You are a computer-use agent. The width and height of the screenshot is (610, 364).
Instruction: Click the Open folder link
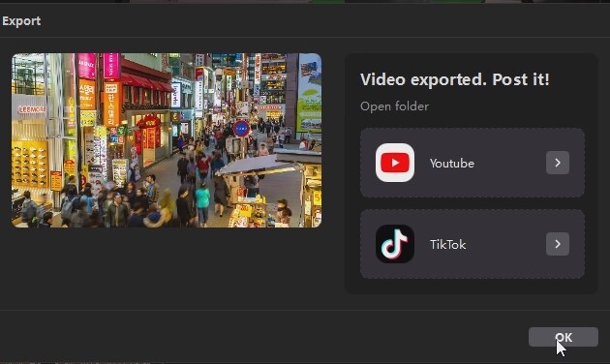click(x=394, y=106)
